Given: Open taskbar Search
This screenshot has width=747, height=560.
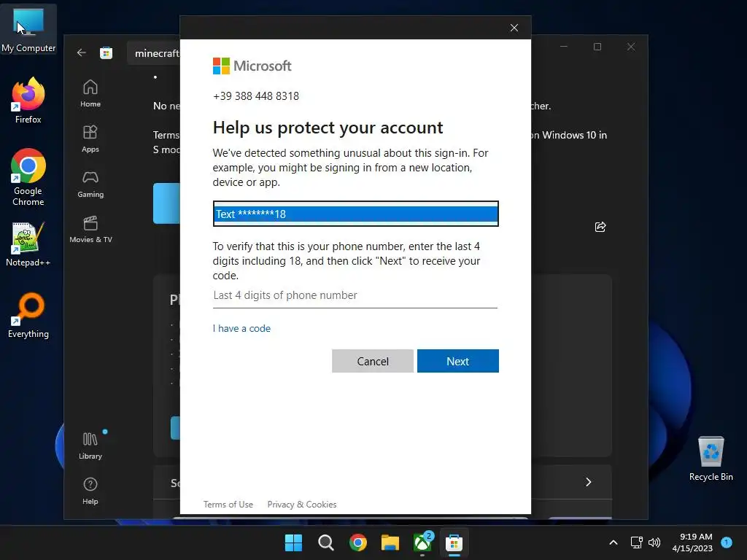Looking at the screenshot, I should 326,542.
